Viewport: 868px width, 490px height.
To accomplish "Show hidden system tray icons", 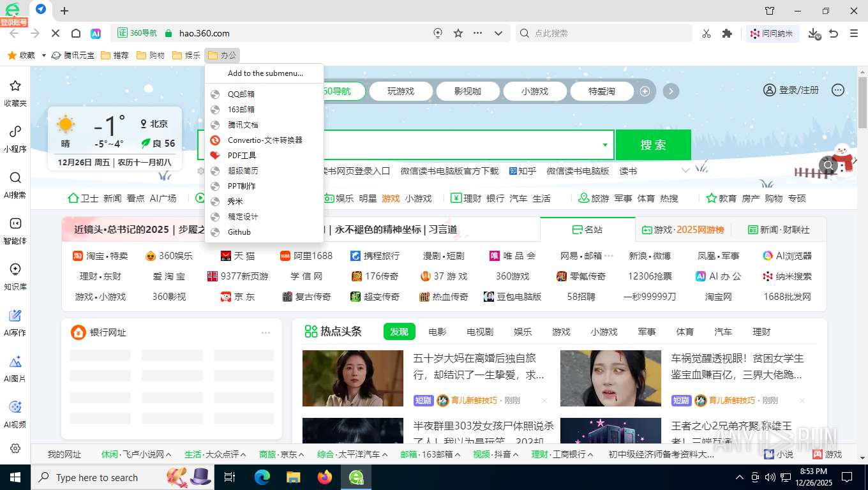I will point(740,477).
